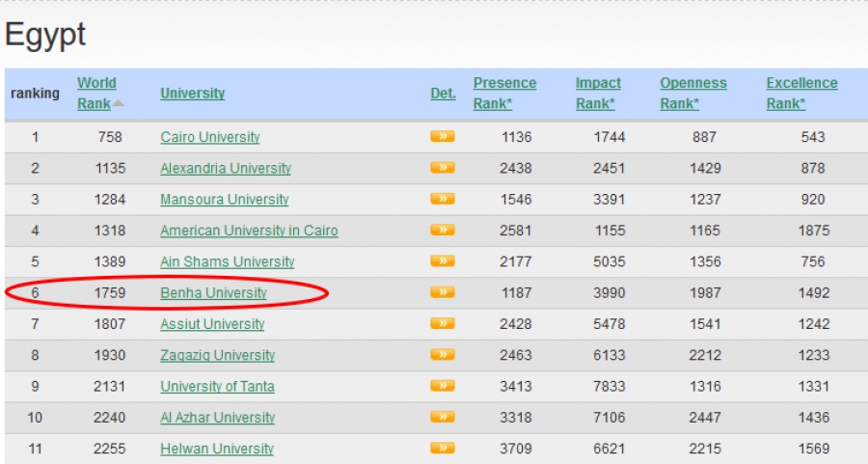Select Mansoura impact rank 3391

(x=610, y=199)
